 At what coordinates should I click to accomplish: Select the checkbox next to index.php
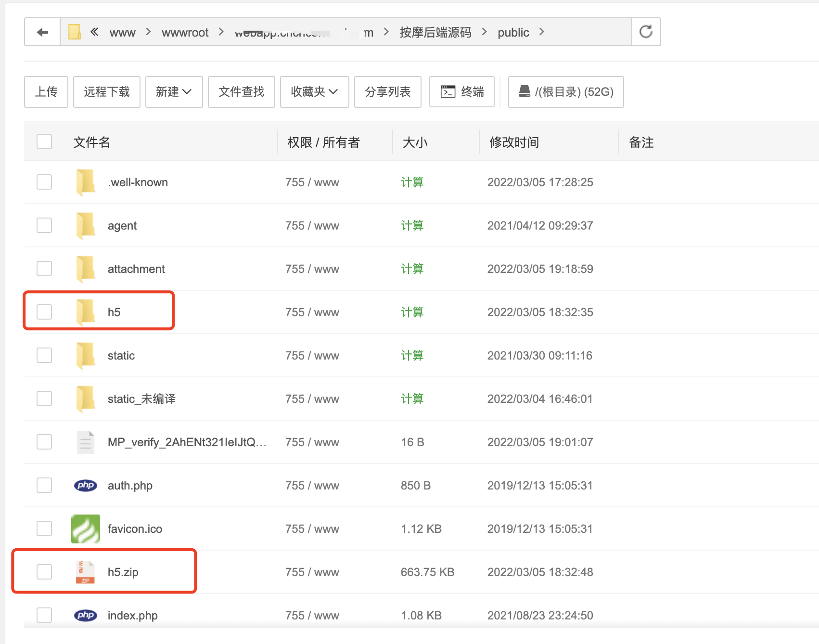(44, 615)
